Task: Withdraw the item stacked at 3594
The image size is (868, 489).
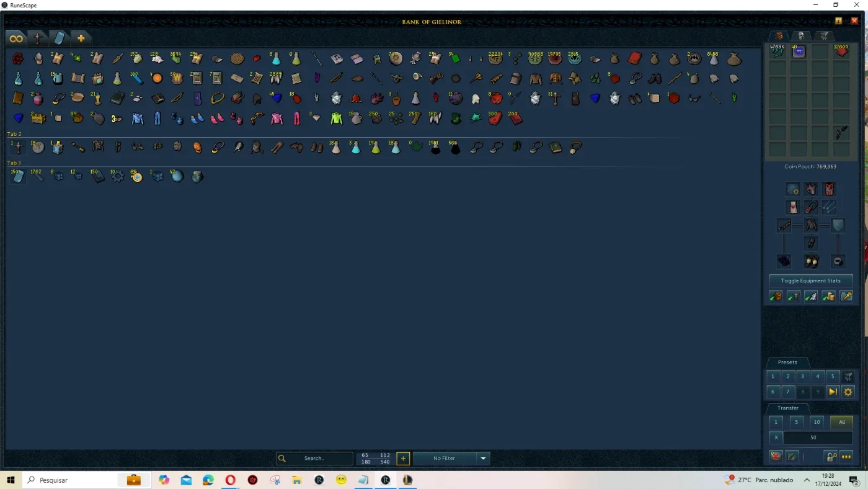Action: [x=177, y=58]
